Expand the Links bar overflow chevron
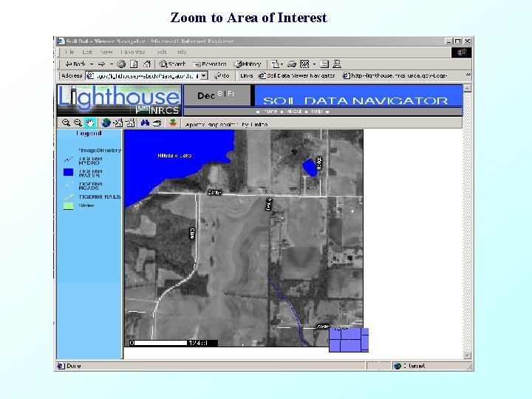Image resolution: width=532 pixels, height=399 pixels. [x=468, y=75]
